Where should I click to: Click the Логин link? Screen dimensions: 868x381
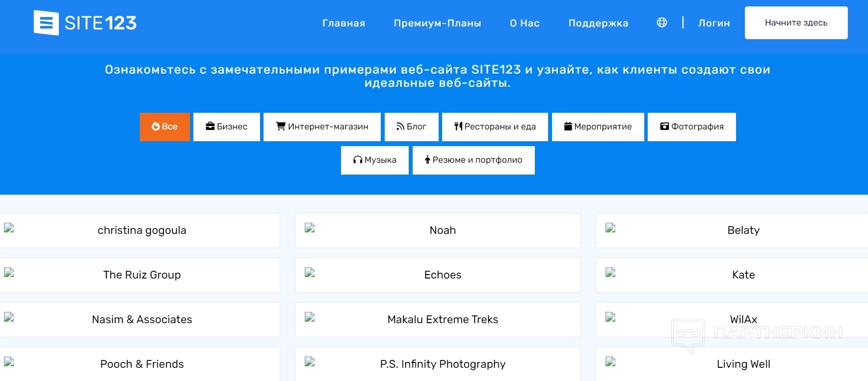714,23
